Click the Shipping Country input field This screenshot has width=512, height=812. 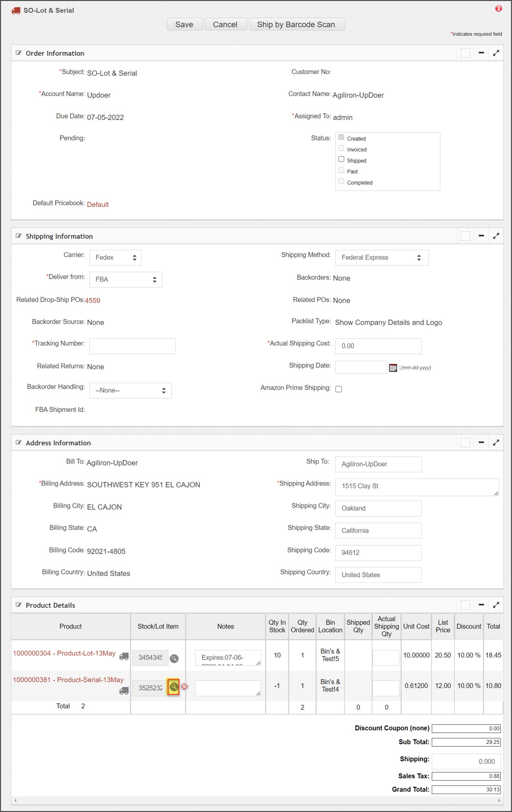point(378,575)
